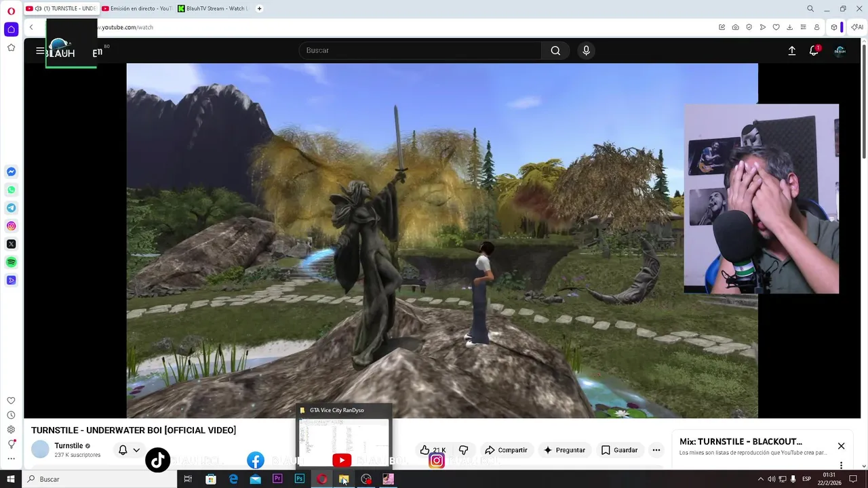
Task: Open the Turnstile channel avatar
Action: 41,449
